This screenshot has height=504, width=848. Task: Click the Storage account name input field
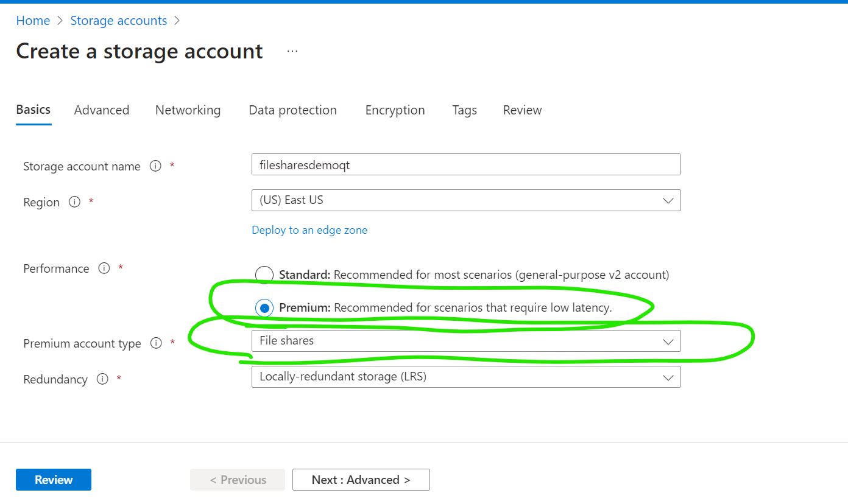pos(466,164)
